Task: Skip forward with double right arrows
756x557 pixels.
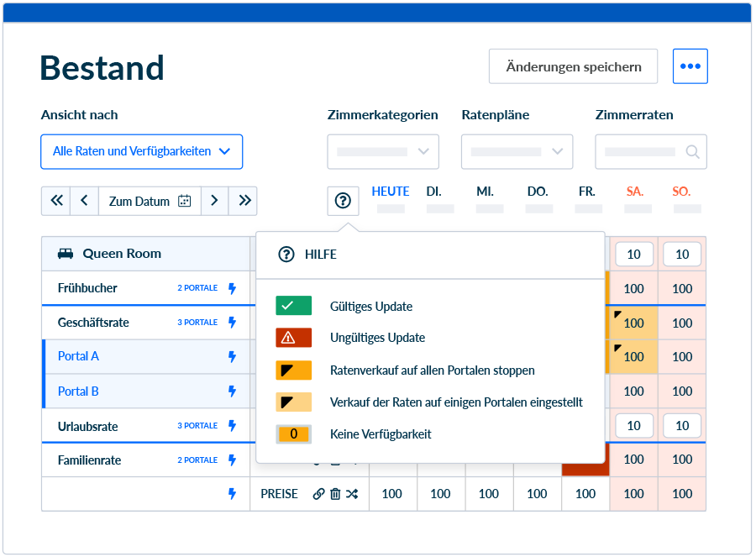Action: 244,201
